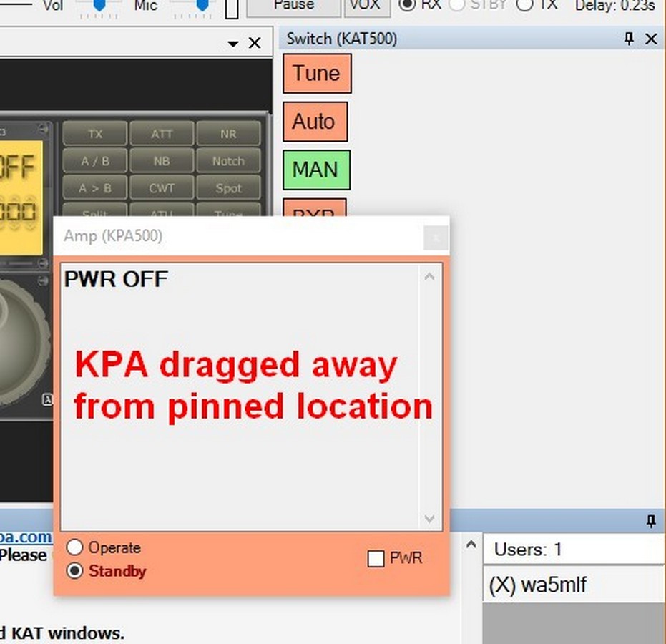The image size is (666, 644).
Task: Copy VFO with the A > B control
Action: 94,188
